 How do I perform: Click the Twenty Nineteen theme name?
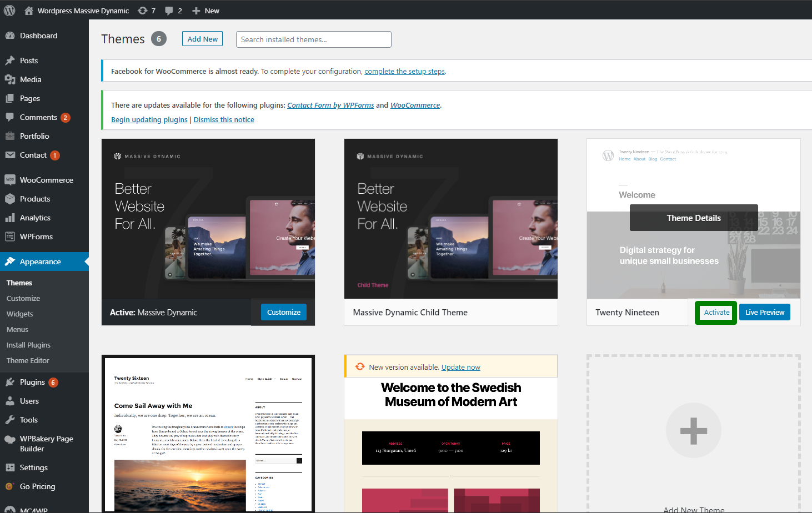(627, 313)
